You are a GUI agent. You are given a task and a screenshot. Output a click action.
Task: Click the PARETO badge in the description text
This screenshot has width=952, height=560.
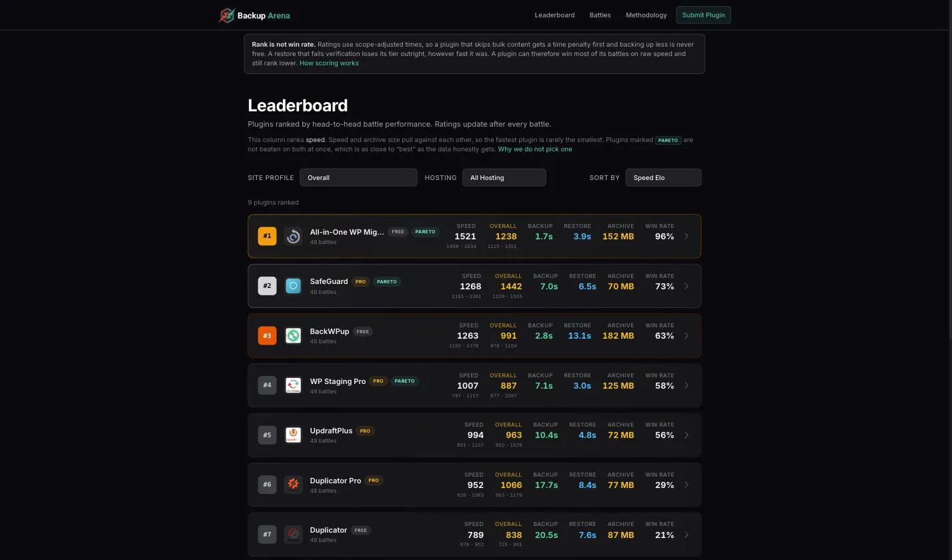(x=668, y=140)
